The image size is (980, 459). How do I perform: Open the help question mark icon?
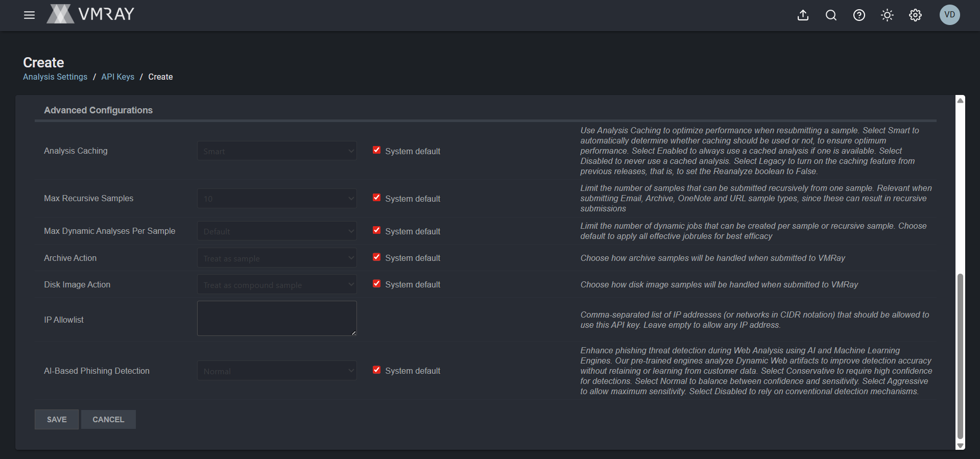tap(859, 15)
